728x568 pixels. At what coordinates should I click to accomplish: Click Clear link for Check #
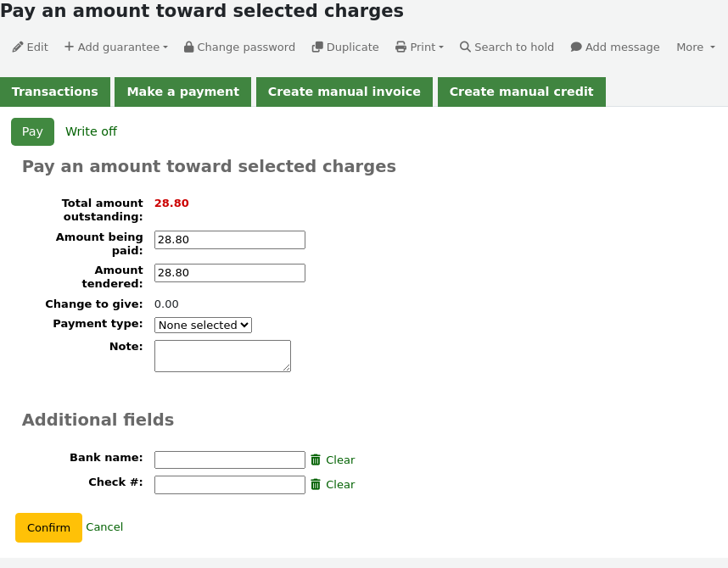tap(340, 484)
